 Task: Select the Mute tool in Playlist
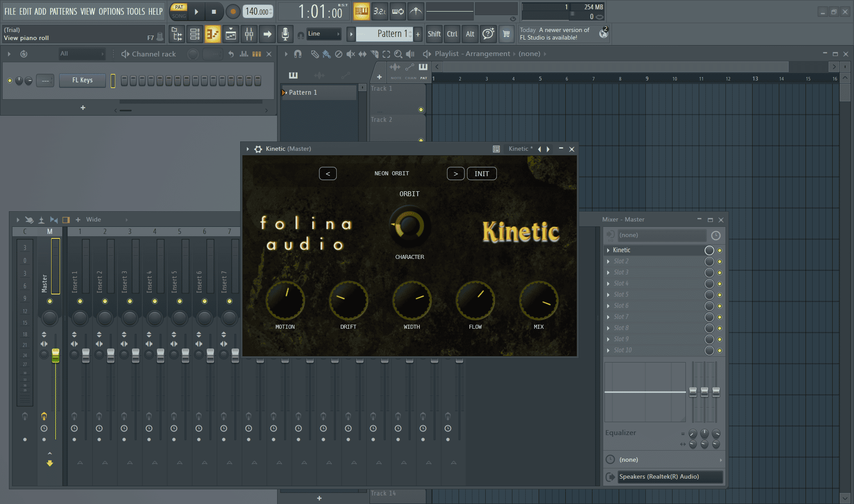[350, 54]
